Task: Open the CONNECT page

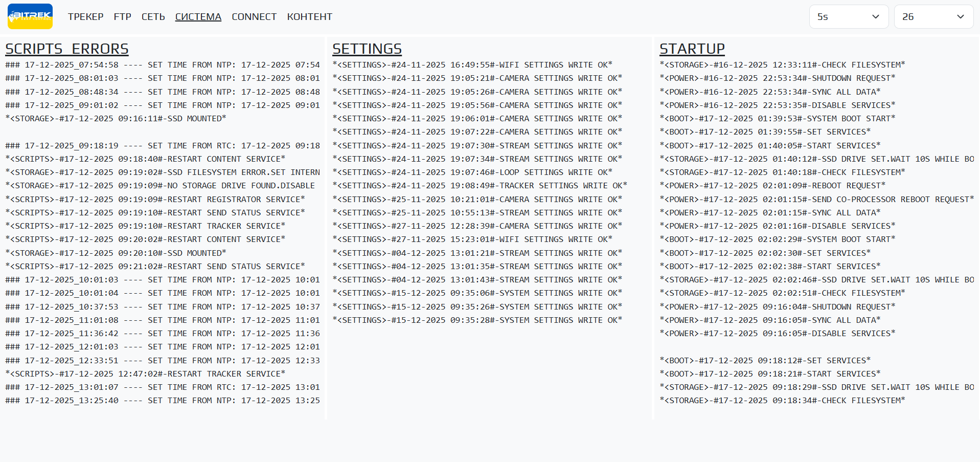Action: [x=254, y=17]
